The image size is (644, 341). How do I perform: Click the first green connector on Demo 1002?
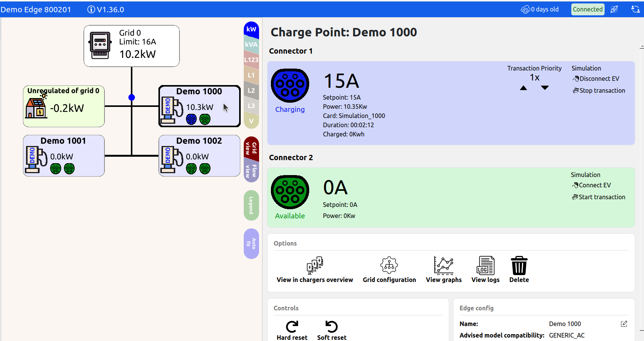[191, 169]
